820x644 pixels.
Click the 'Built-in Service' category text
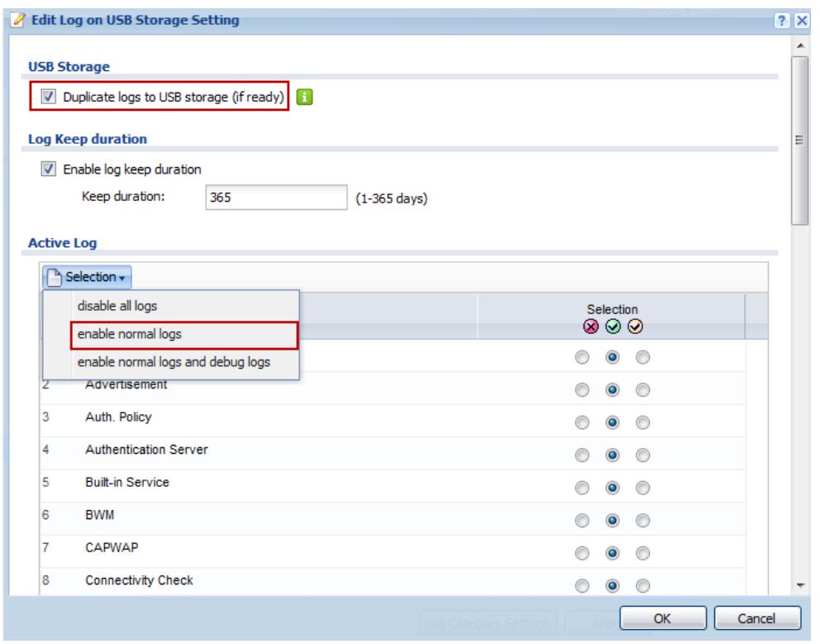[x=127, y=482]
